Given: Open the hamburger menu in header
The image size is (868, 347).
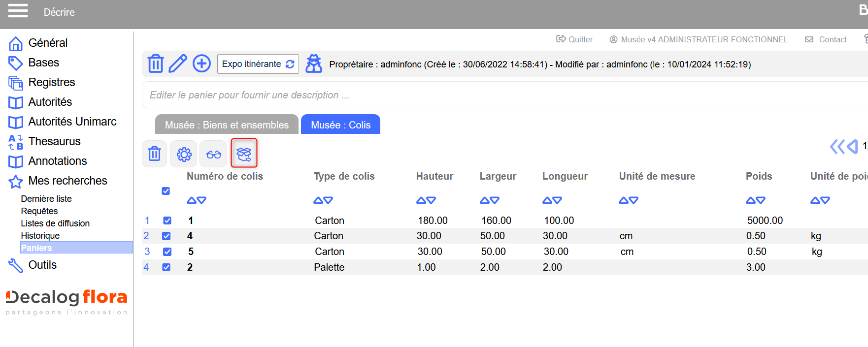Looking at the screenshot, I should point(18,11).
